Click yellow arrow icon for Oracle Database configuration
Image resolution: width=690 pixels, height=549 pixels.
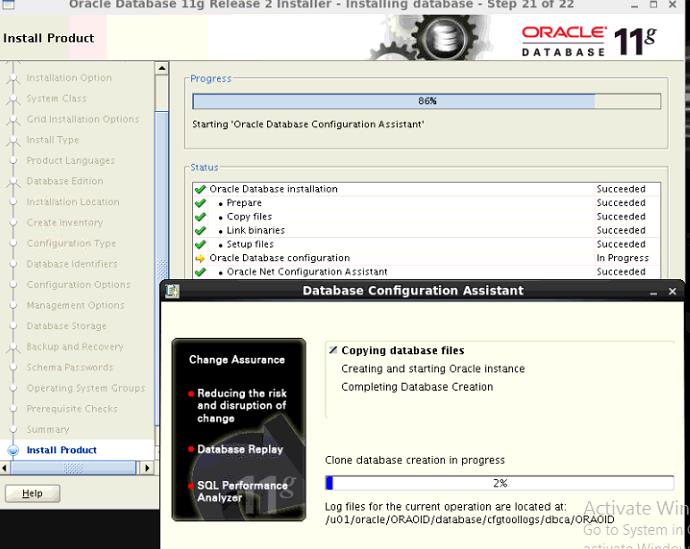click(x=200, y=258)
